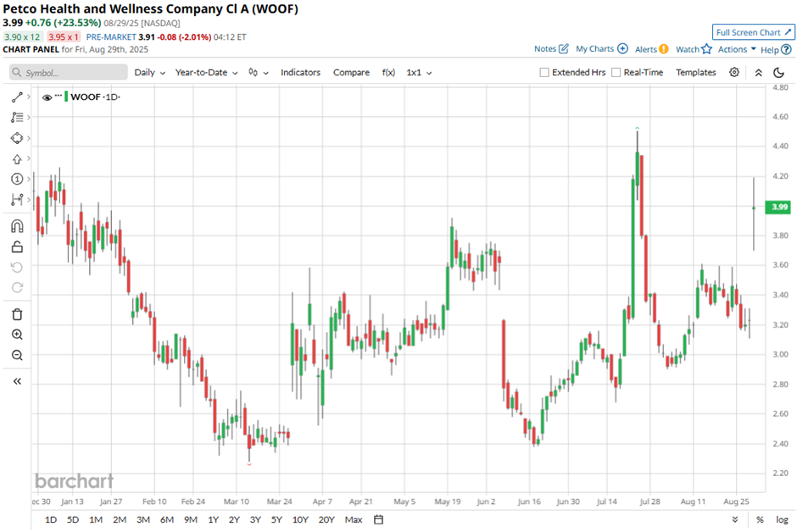Zoom out of the chart with magnifier minus
The image size is (797, 532).
pos(17,355)
